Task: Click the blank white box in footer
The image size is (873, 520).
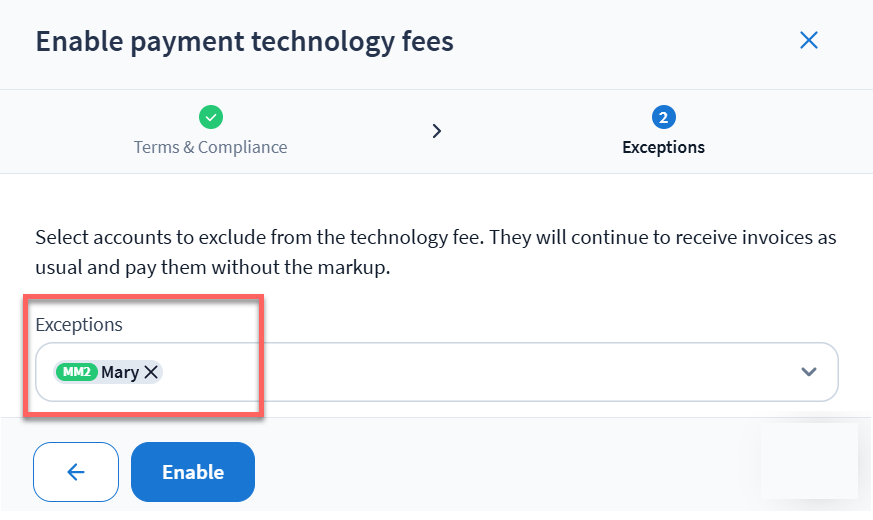Action: [x=808, y=460]
